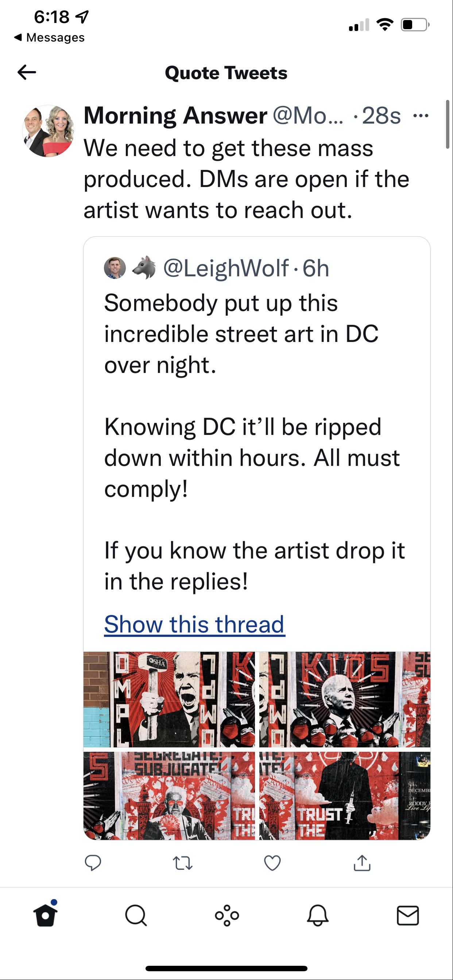Screen dimensions: 453x980
Task: Like the tweet with heart icon
Action: click(272, 863)
